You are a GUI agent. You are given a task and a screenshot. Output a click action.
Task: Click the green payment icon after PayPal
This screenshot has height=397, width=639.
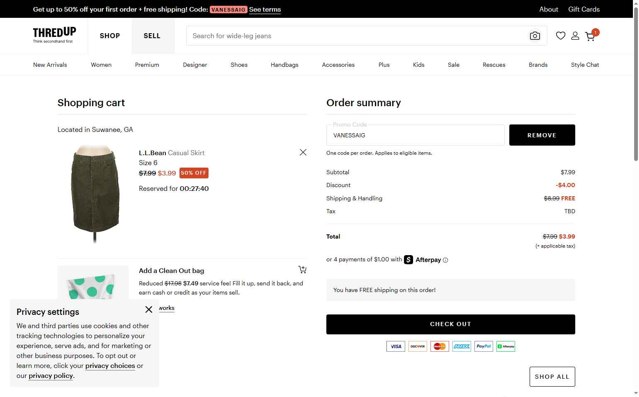pyautogui.click(x=506, y=346)
